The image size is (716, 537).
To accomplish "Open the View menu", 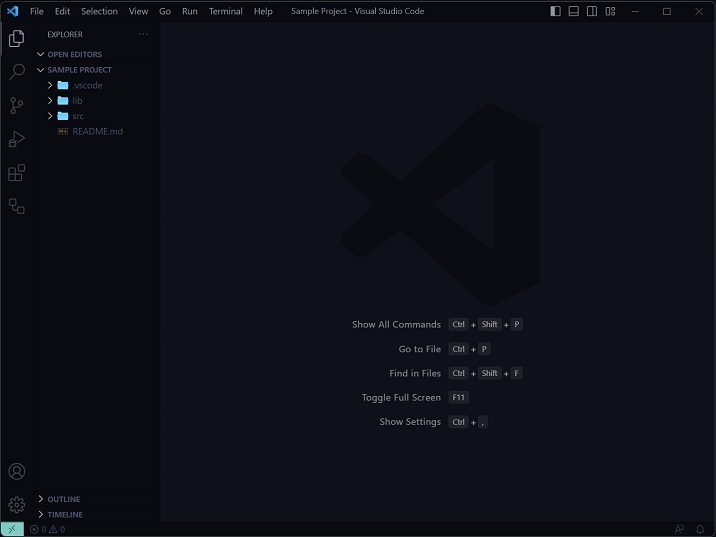I will click(138, 11).
